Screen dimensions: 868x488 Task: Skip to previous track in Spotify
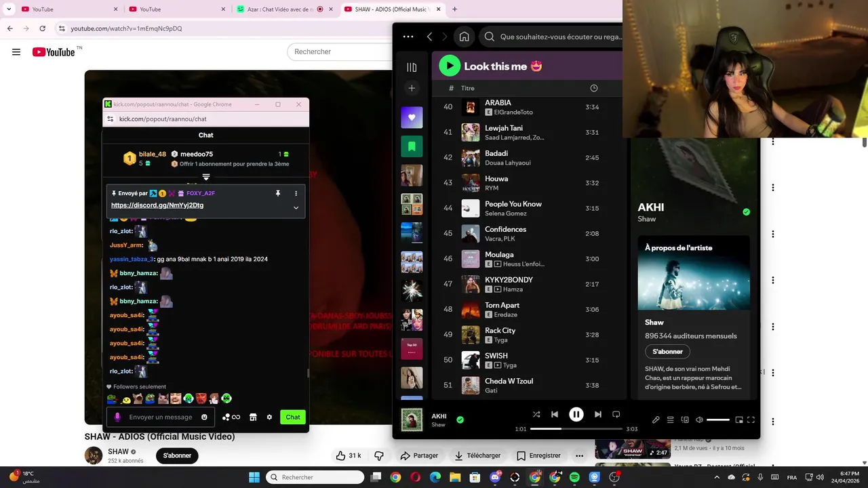[x=555, y=414]
